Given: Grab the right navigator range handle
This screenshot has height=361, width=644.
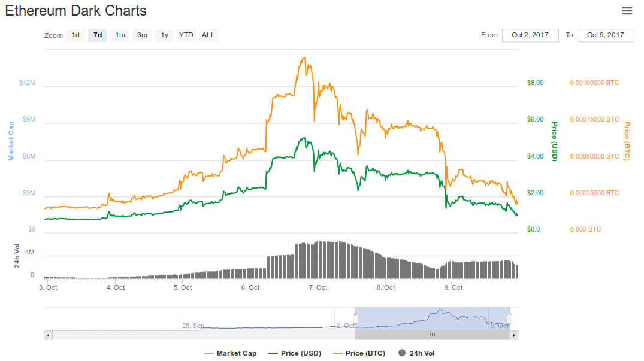Looking at the screenshot, I should coord(509,318).
